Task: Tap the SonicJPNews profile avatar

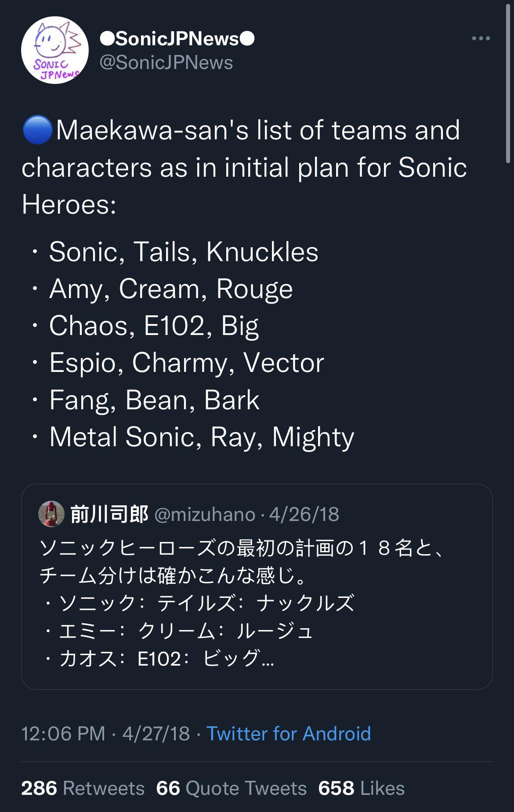Action: tap(55, 50)
